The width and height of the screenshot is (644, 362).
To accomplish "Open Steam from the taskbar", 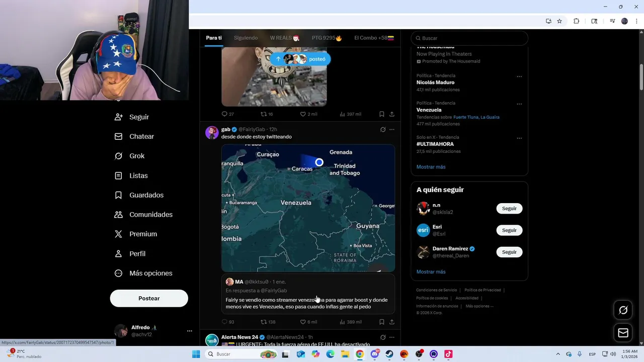I will pos(389,354).
